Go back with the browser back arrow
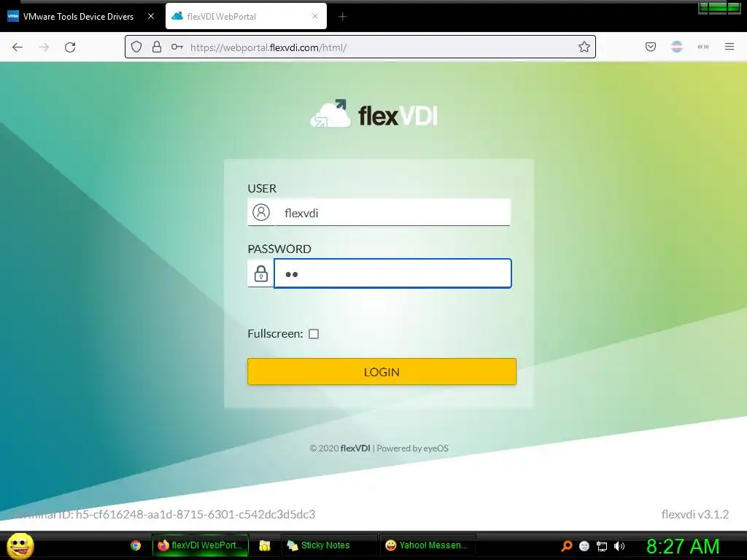747x560 pixels. pos(18,47)
